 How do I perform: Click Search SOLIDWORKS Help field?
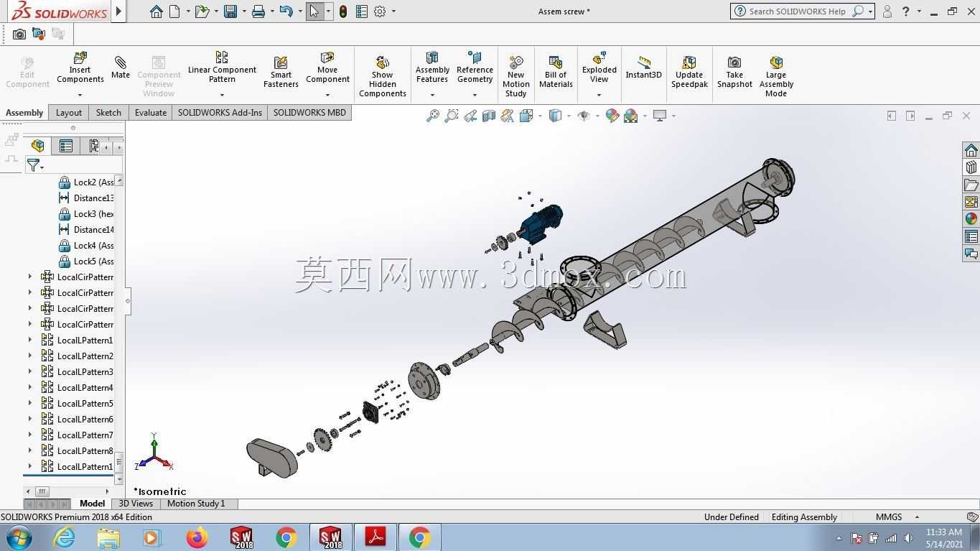pos(797,11)
